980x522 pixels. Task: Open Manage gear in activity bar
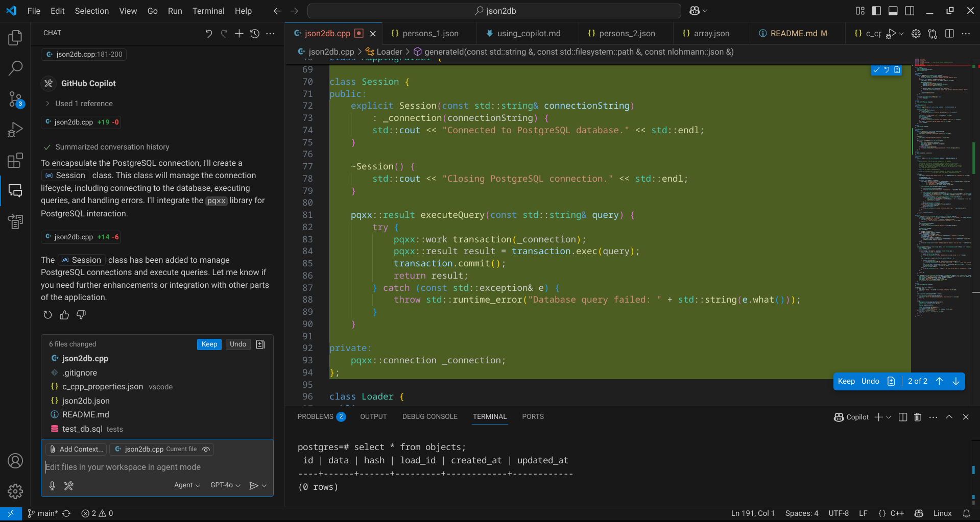coord(15,491)
